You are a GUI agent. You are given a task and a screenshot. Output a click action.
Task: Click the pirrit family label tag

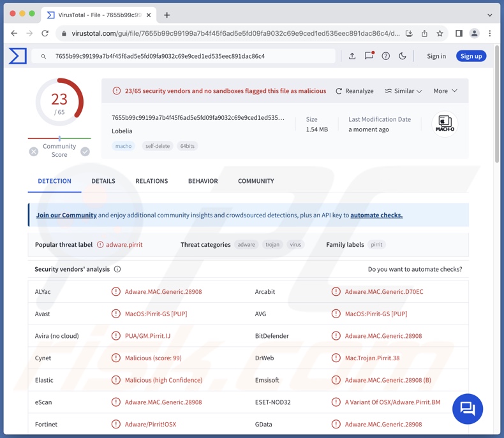click(376, 245)
